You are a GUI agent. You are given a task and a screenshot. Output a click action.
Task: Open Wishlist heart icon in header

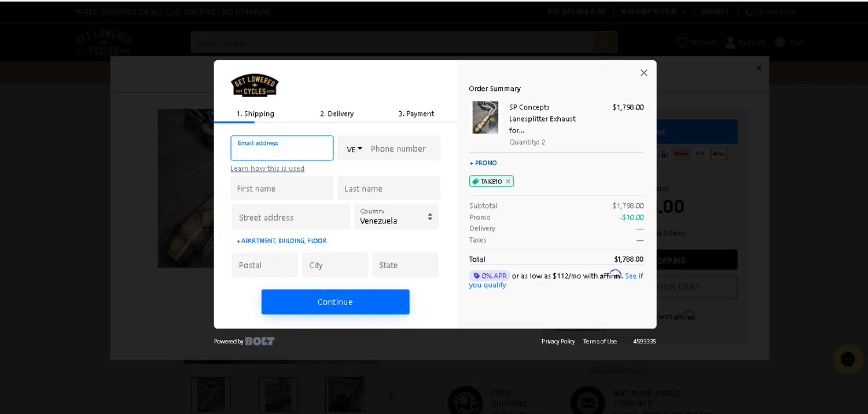tap(683, 42)
